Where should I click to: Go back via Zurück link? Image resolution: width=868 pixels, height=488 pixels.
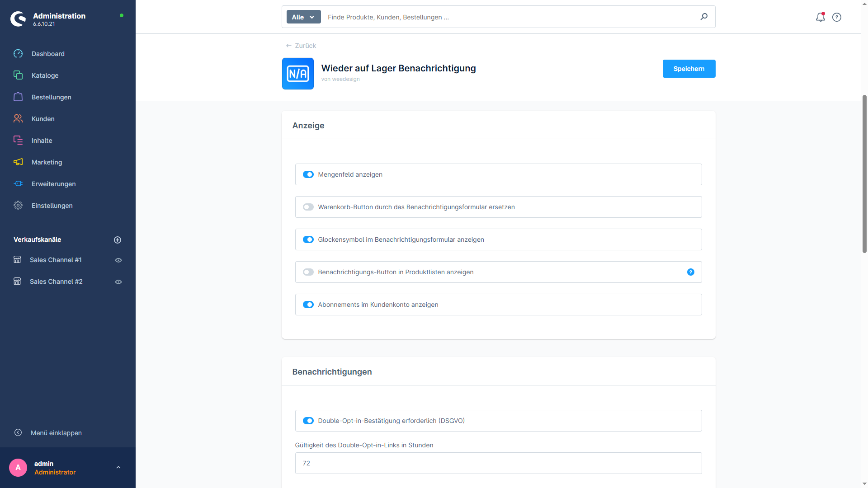(x=301, y=46)
